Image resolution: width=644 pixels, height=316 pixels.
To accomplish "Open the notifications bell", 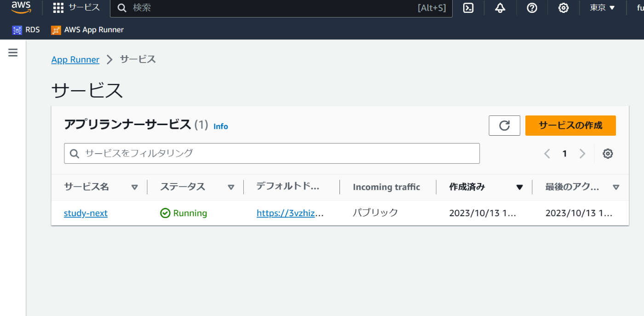I will tap(500, 8).
